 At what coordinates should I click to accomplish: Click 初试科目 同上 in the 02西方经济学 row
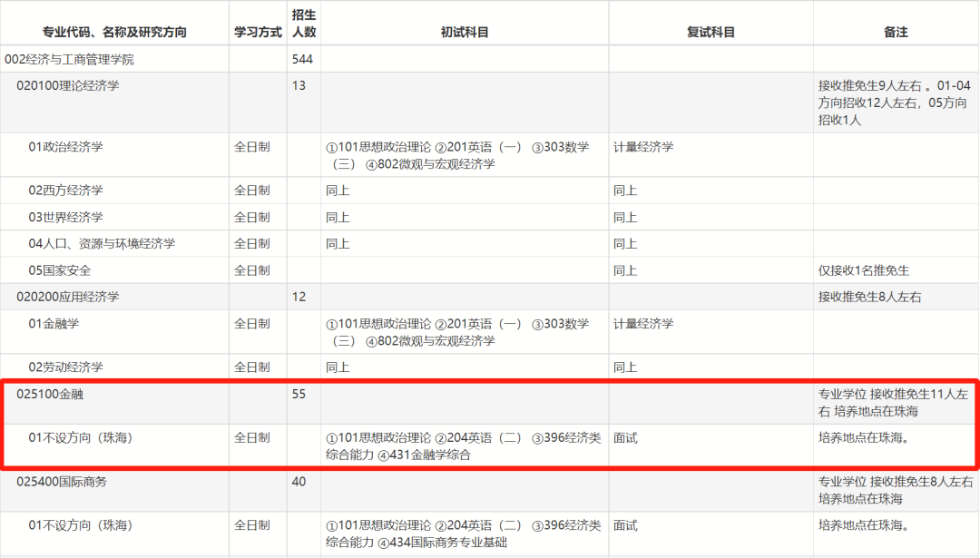(338, 191)
